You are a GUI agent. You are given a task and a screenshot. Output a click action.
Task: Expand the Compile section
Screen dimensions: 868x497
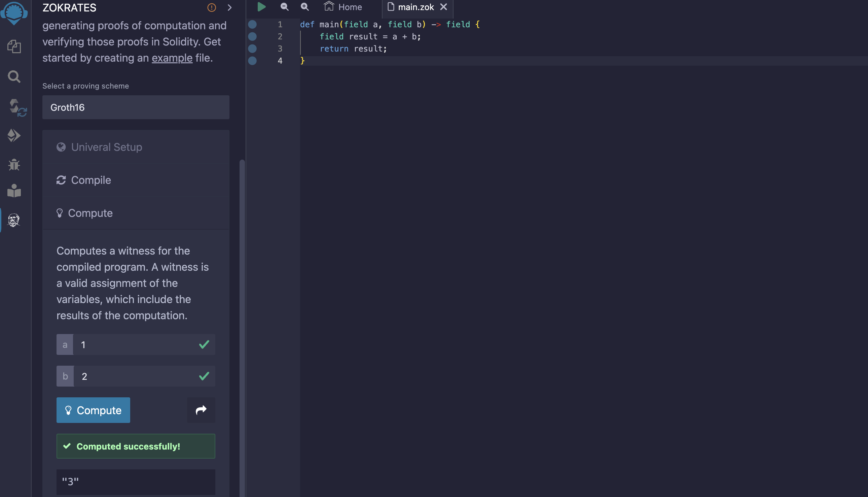(x=91, y=180)
